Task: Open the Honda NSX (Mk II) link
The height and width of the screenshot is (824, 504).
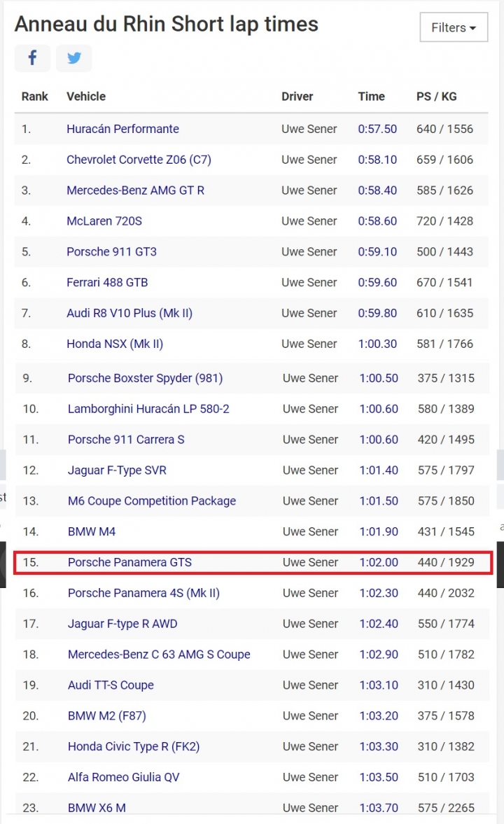Action: click(115, 344)
